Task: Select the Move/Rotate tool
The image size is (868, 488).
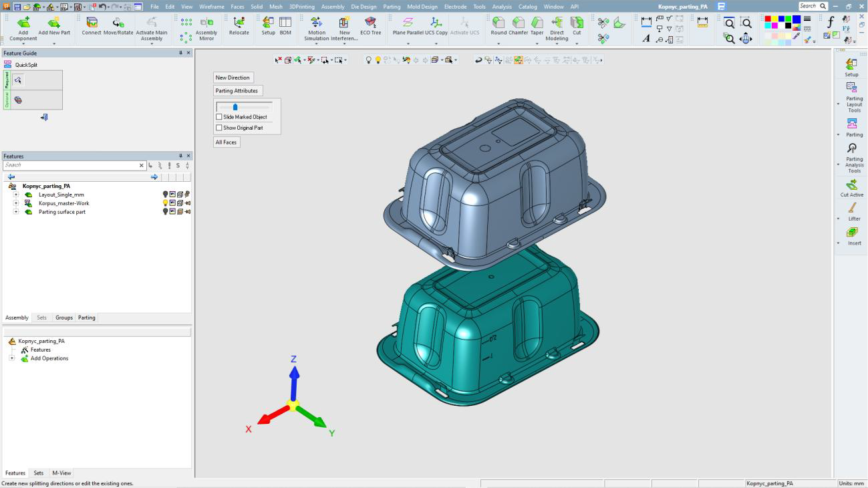Action: 118,23
